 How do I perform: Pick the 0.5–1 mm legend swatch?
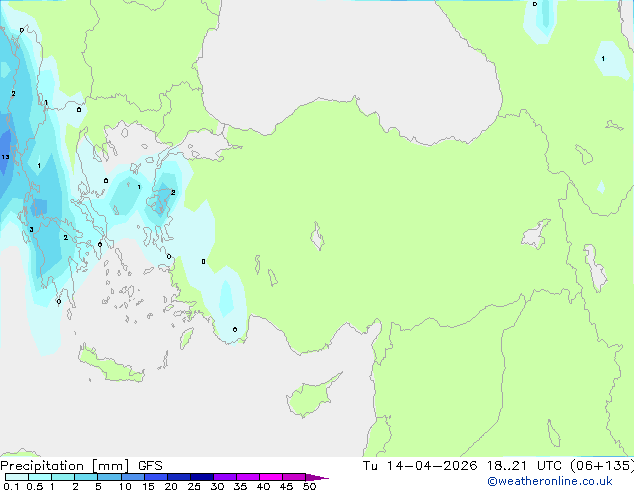(40, 477)
